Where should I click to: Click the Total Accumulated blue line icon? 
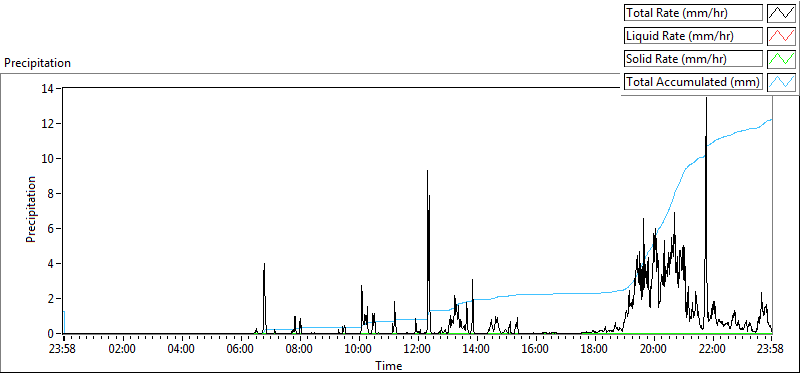click(782, 81)
